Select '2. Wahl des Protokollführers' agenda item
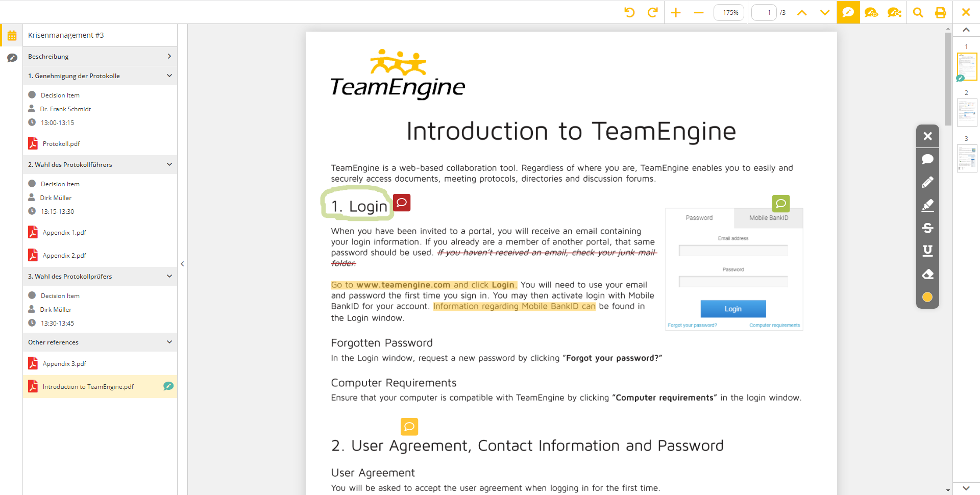 (x=70, y=164)
